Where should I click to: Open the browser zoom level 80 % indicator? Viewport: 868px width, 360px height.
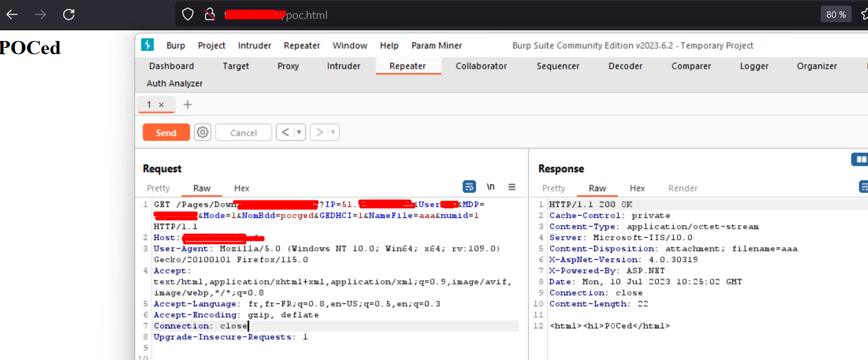pyautogui.click(x=836, y=15)
